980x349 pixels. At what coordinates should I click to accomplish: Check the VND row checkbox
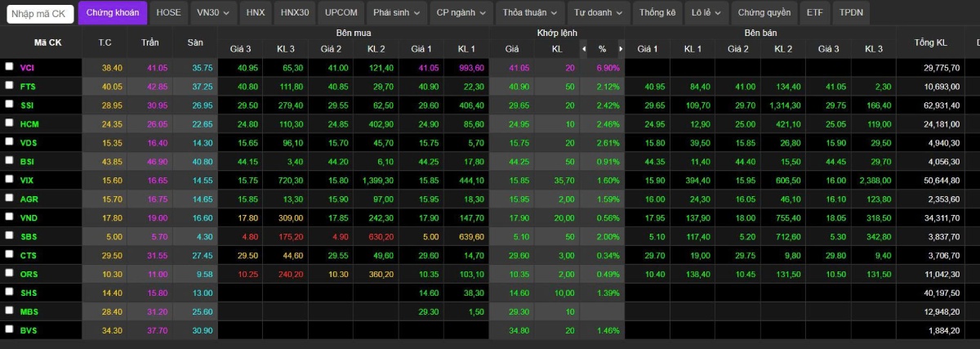(9, 217)
